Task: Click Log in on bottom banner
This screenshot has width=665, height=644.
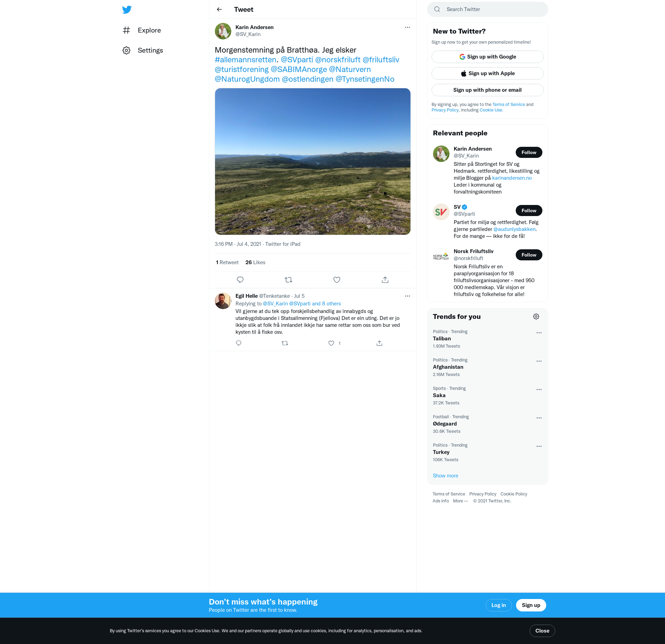Action: [499, 605]
